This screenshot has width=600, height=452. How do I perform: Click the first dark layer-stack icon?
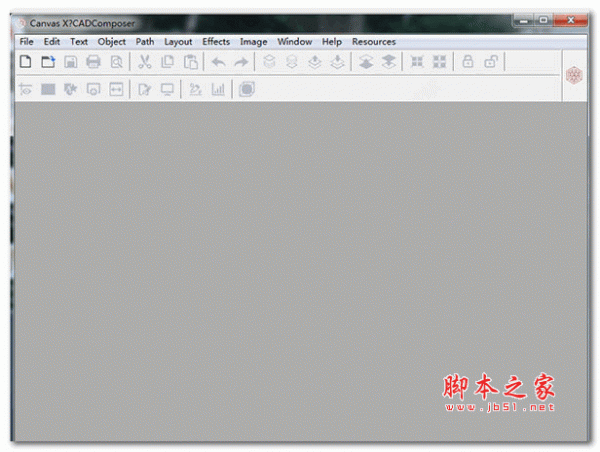pyautogui.click(x=366, y=62)
